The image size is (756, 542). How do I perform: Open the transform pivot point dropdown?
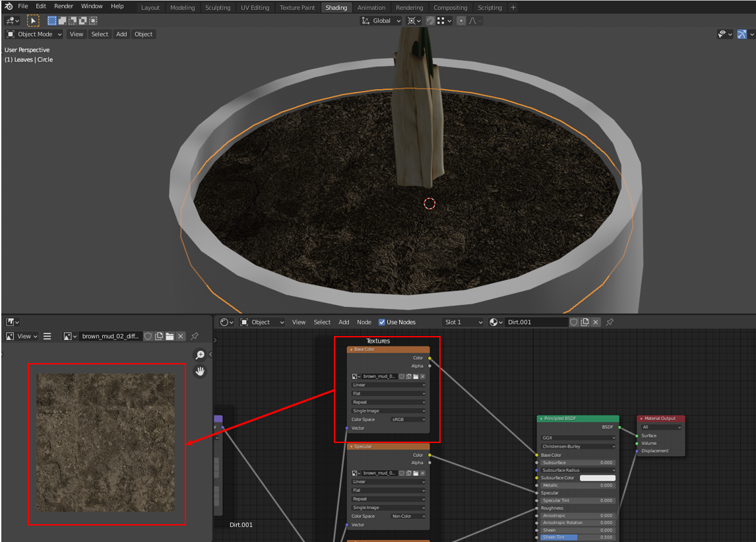click(414, 20)
